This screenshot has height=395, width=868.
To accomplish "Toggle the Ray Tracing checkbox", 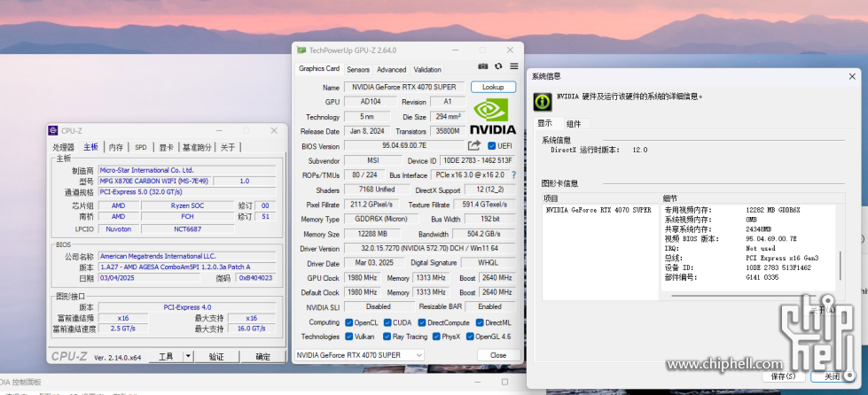I will (387, 337).
